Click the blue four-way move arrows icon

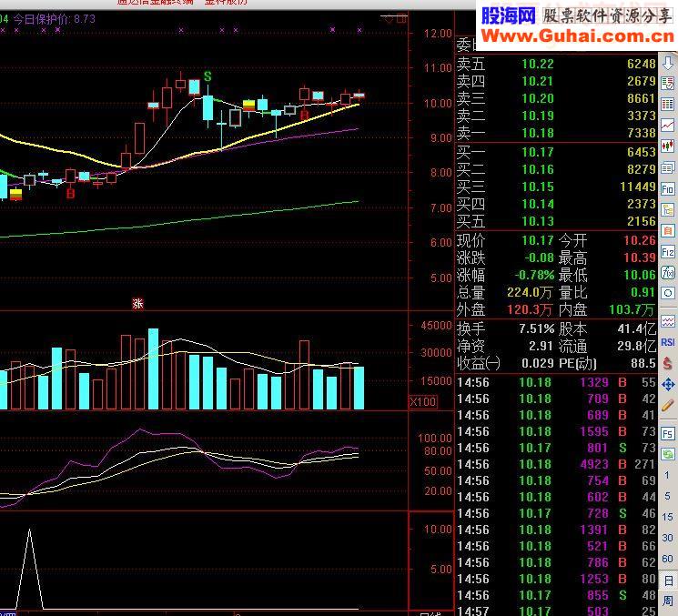(668, 384)
